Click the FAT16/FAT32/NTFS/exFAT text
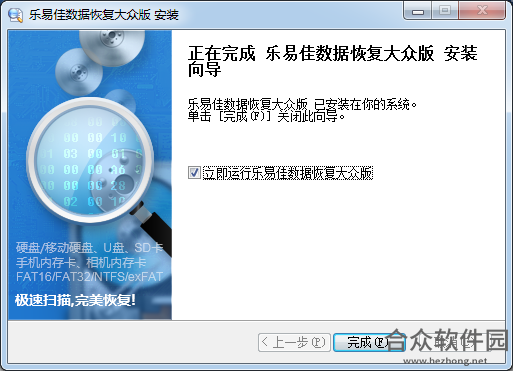Viewport: 513px width, 371px height. point(89,277)
